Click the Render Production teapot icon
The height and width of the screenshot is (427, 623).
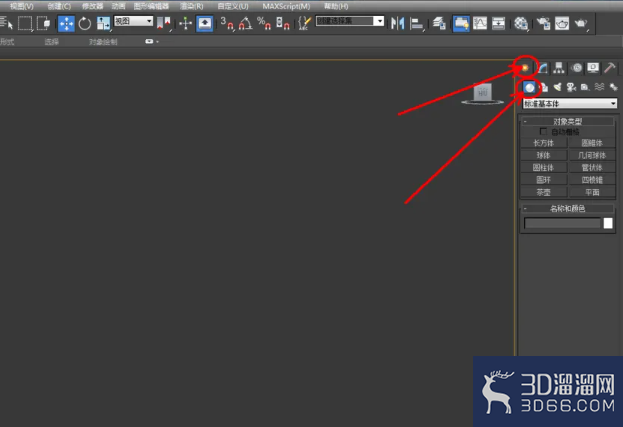pyautogui.click(x=581, y=23)
